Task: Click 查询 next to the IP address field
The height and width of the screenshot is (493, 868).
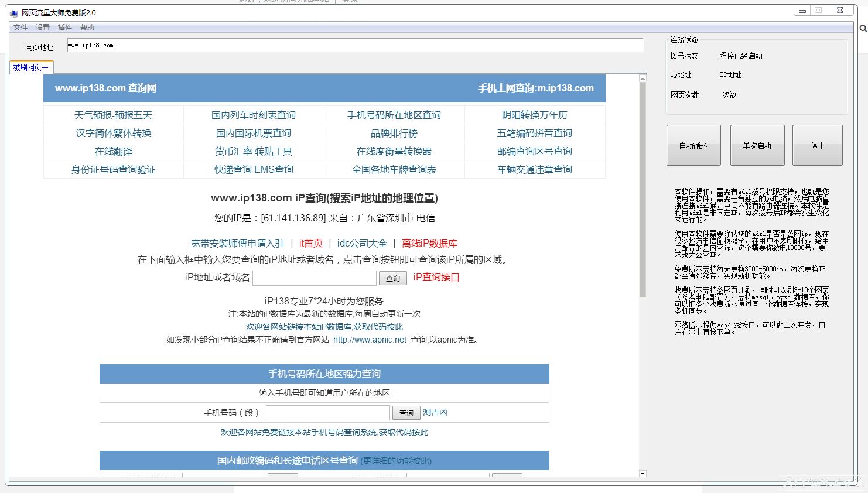Action: pyautogui.click(x=392, y=278)
